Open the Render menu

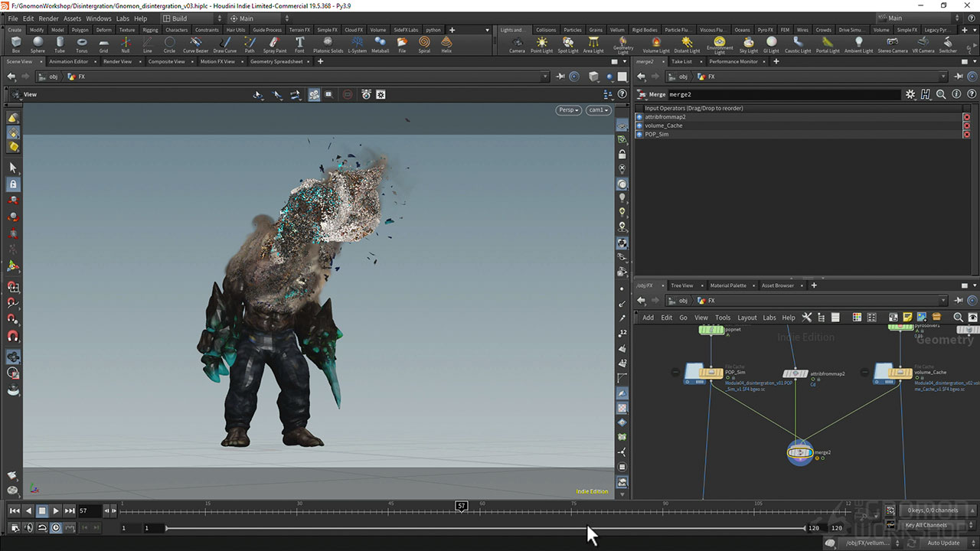coord(48,18)
